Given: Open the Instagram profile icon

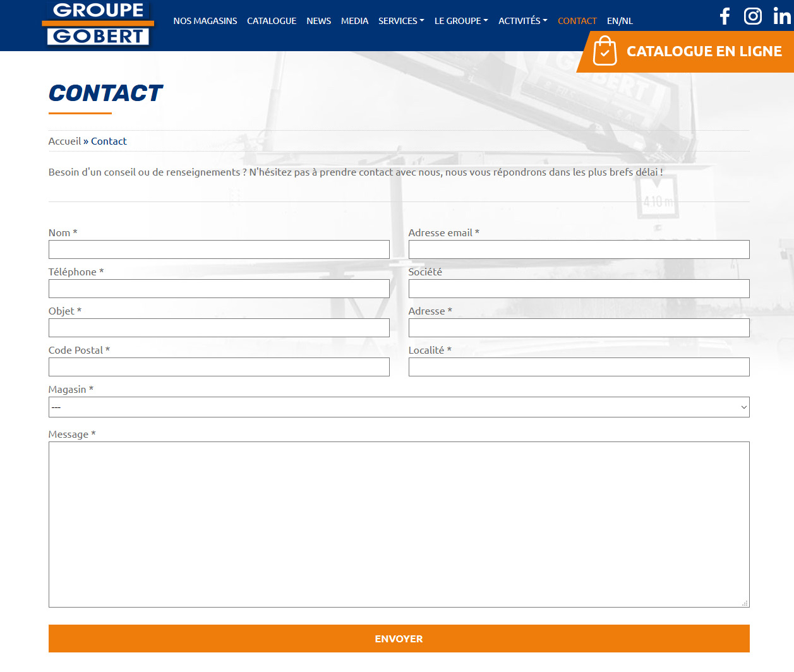Looking at the screenshot, I should point(753,16).
